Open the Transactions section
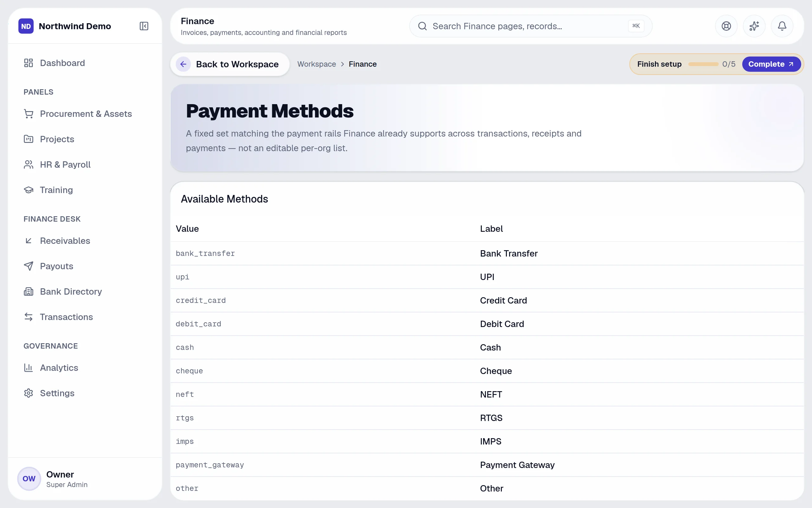 pyautogui.click(x=85, y=317)
